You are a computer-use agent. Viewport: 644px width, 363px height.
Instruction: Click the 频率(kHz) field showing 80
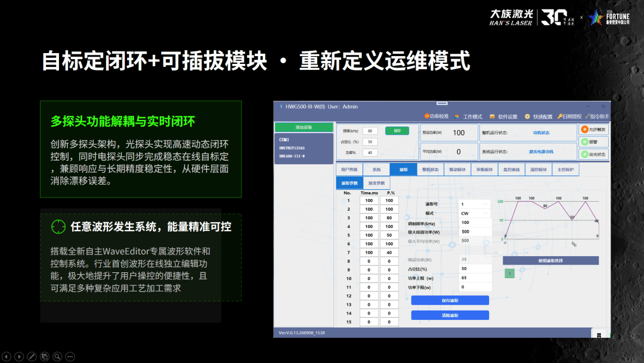pyautogui.click(x=370, y=131)
